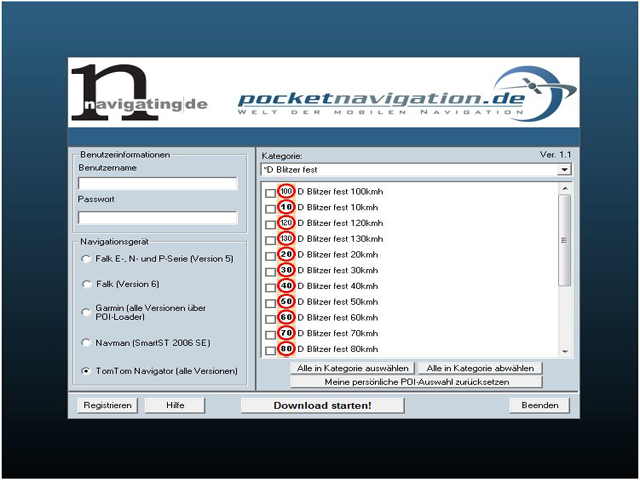Open the Kategorie dropdown list
Viewport: 640px width, 480px height.
pyautogui.click(x=565, y=170)
